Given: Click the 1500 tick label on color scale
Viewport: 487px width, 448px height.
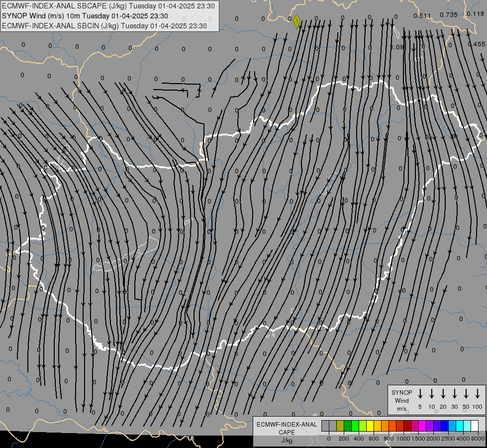Looking at the screenshot, I should [x=418, y=439].
